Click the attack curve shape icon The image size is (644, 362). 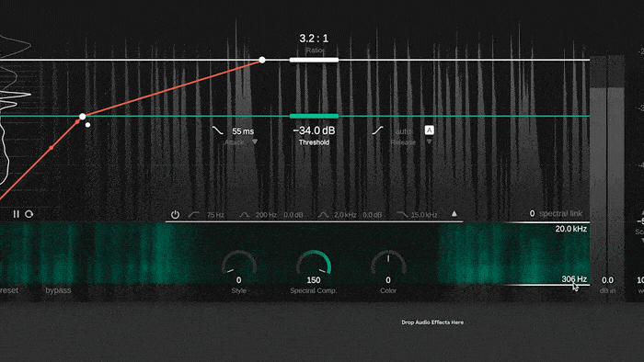coord(218,130)
